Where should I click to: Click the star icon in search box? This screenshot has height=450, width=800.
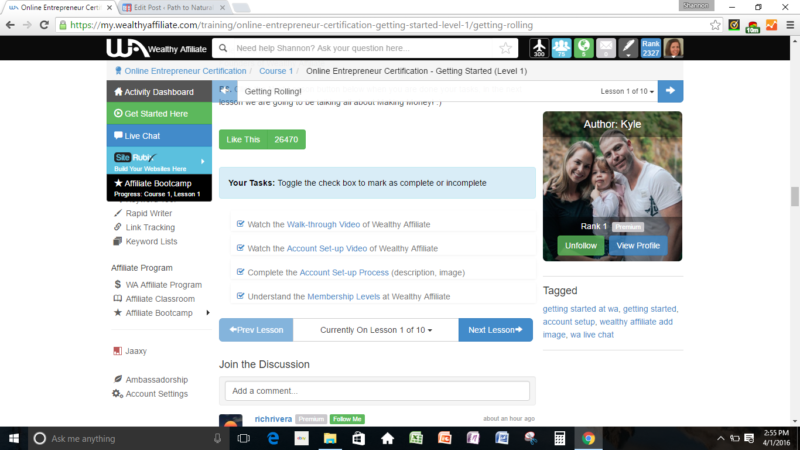(505, 48)
